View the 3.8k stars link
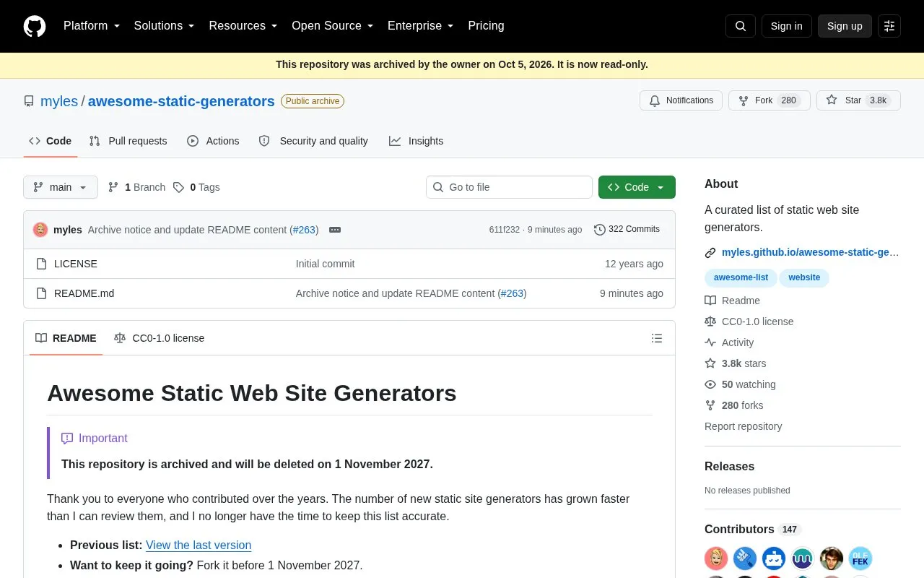This screenshot has height=578, width=924. pos(736,363)
